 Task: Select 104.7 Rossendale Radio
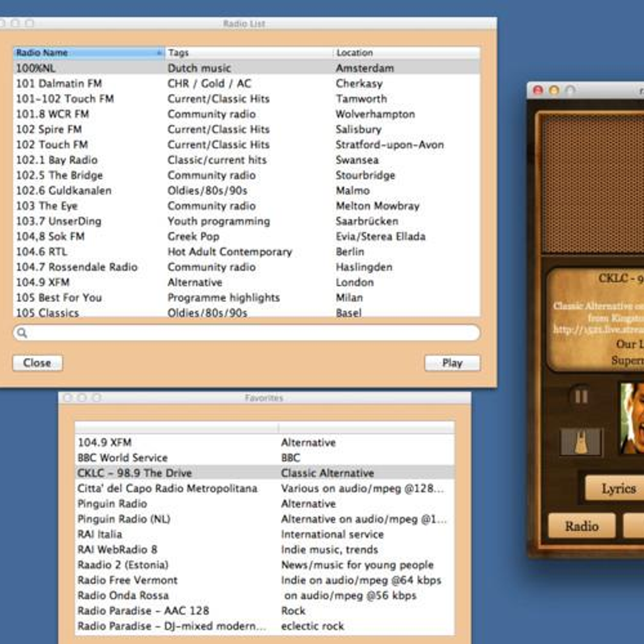(x=246, y=267)
